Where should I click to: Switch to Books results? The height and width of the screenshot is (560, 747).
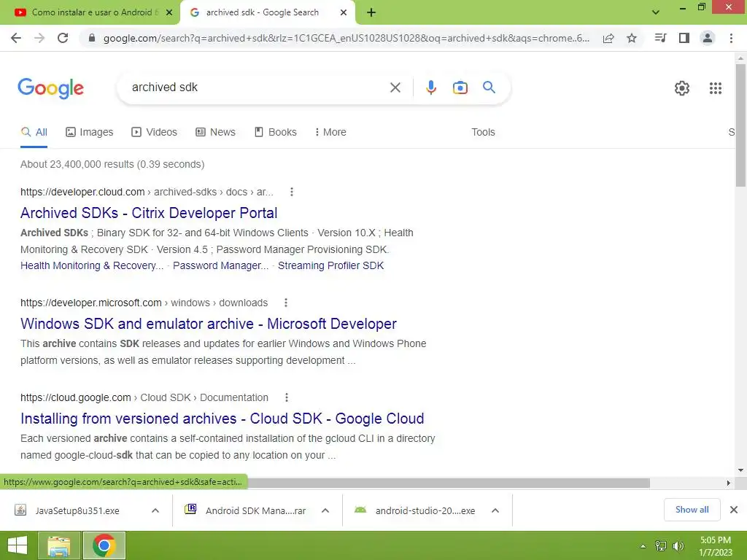click(x=276, y=133)
